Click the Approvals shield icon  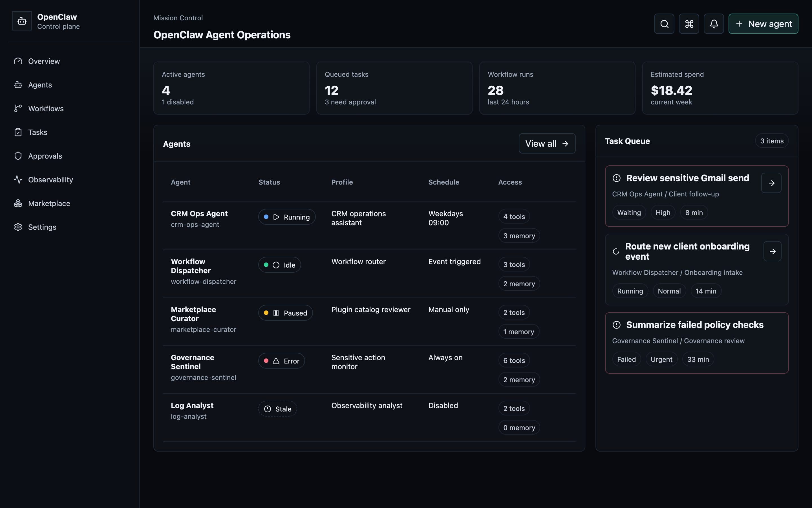pyautogui.click(x=18, y=156)
